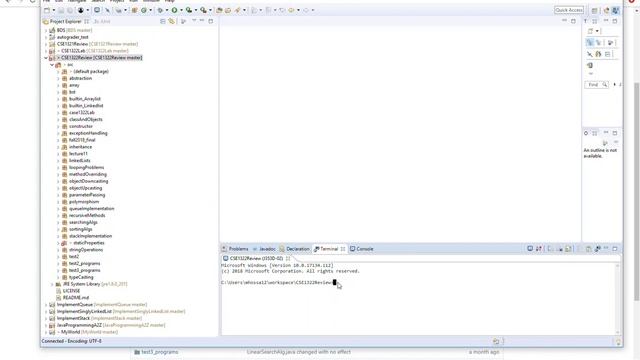The image size is (640, 360).
Task: Toggle Scheduled view in Task List
Action: [598, 42]
